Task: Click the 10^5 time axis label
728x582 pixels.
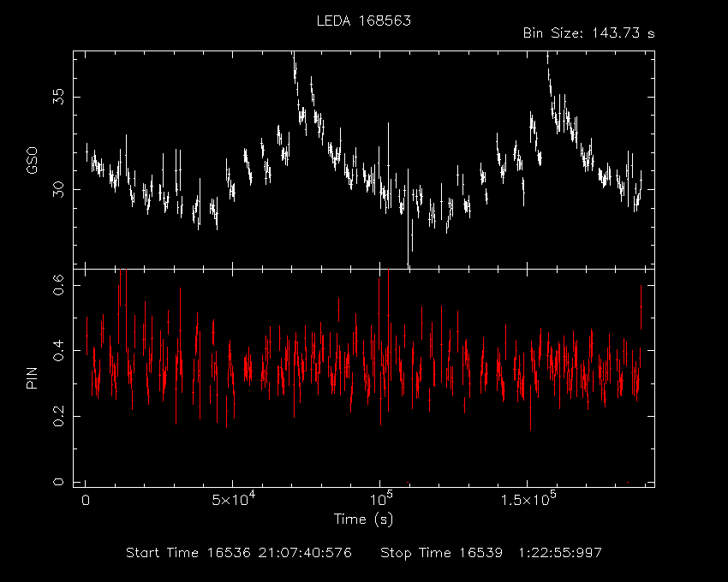Action: [x=381, y=498]
